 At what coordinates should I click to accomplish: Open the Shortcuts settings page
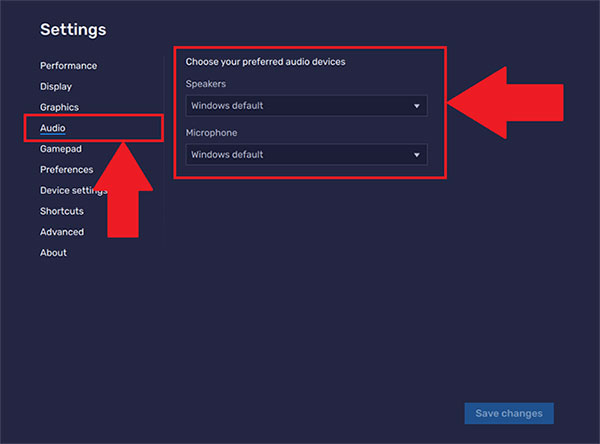tap(62, 211)
